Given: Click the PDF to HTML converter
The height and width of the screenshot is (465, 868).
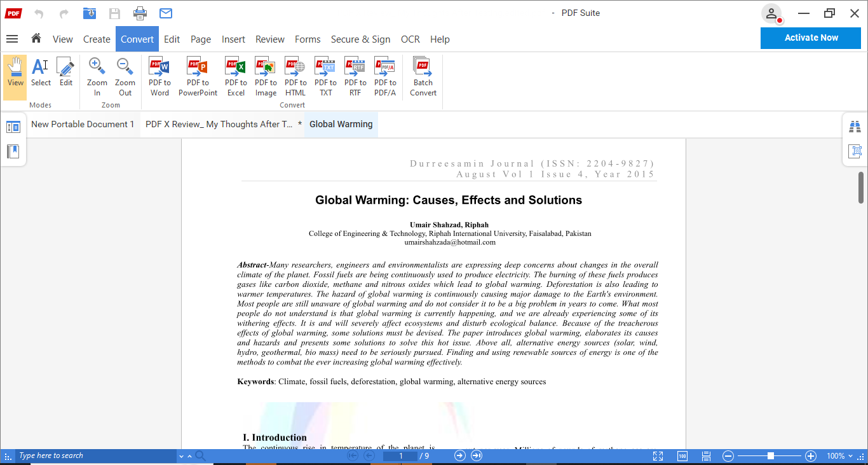Looking at the screenshot, I should point(295,76).
